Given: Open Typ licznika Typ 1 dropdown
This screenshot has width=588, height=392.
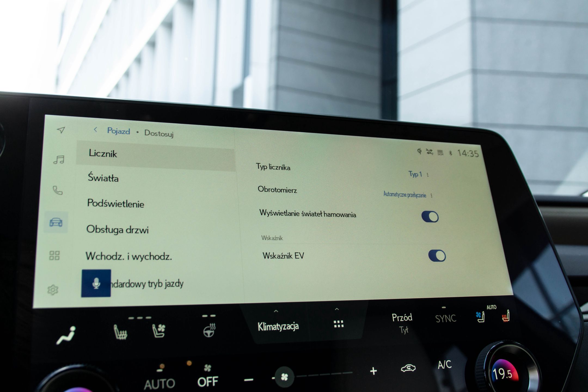Looking at the screenshot, I should pos(418,174).
